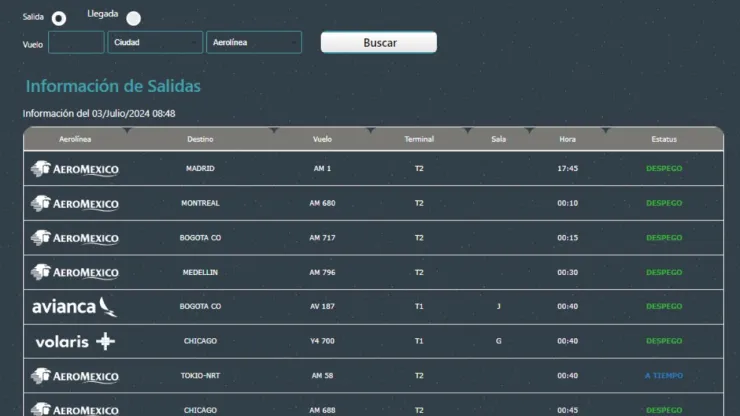
Task: Click the A TIEMPO status
Action: click(x=664, y=376)
